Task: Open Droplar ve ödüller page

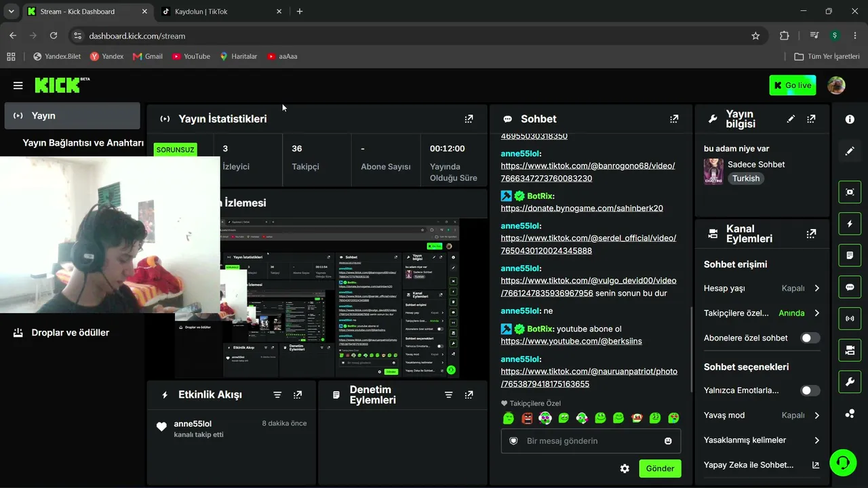Action: (x=72, y=333)
